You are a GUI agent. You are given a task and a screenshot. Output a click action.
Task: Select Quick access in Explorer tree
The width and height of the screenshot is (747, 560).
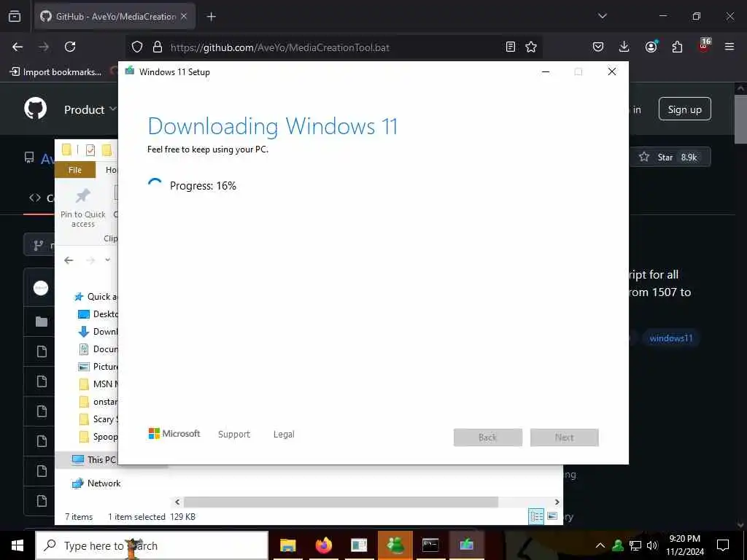[96, 297]
